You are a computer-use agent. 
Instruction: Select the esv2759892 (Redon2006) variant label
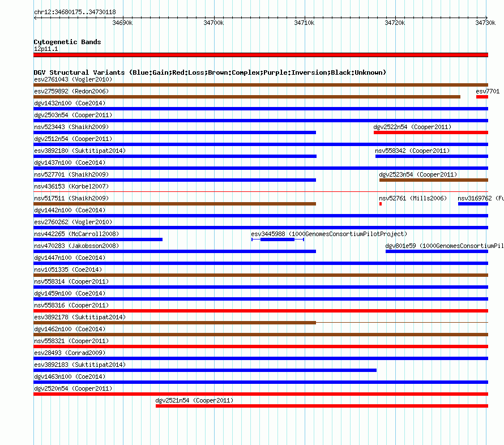[71, 91]
